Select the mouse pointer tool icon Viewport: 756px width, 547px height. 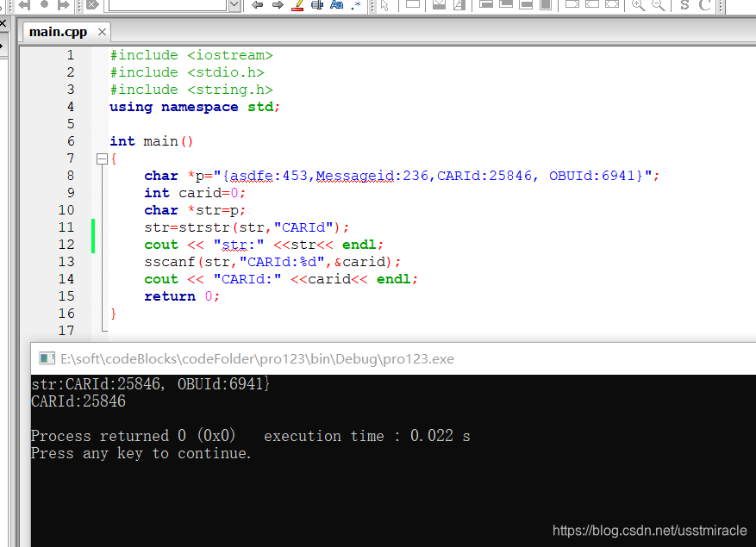(384, 5)
